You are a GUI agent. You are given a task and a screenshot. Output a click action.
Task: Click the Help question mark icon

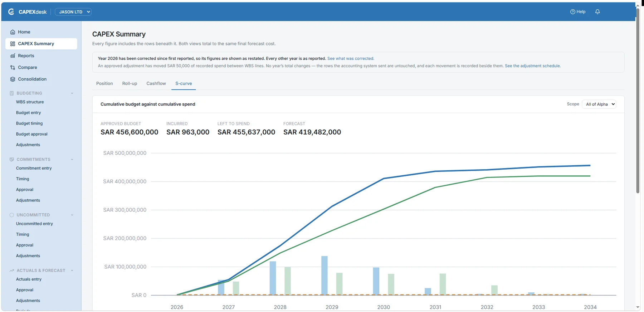pyautogui.click(x=572, y=12)
